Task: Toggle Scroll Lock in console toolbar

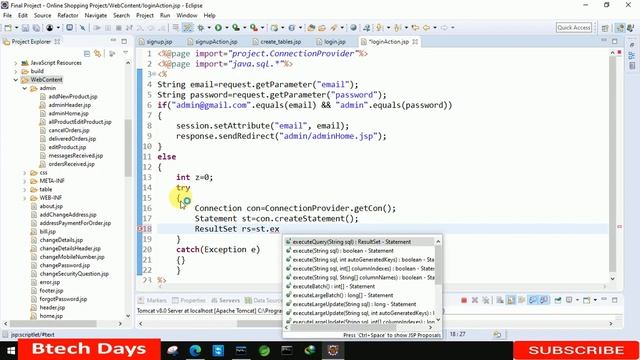Action: [511, 300]
